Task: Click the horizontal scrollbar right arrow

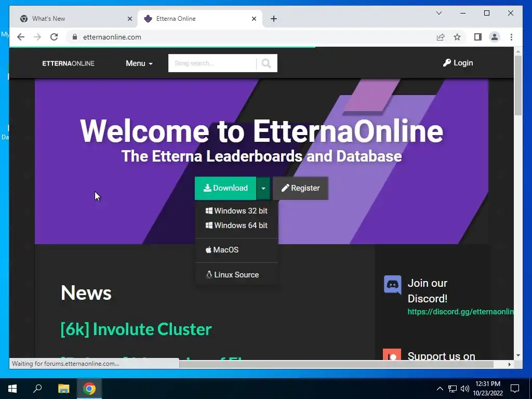Action: pos(509,364)
